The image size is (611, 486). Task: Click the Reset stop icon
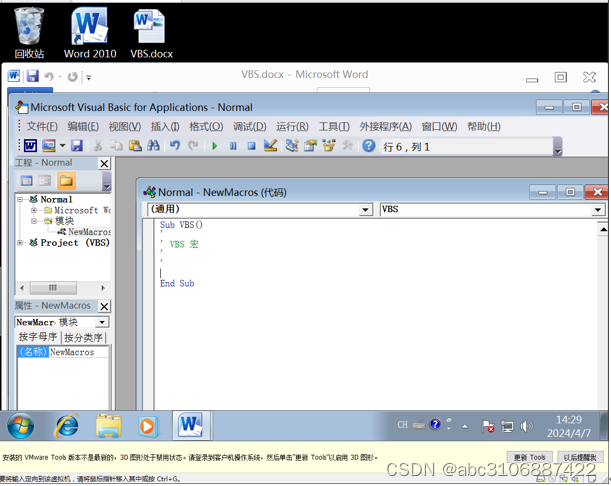251,146
